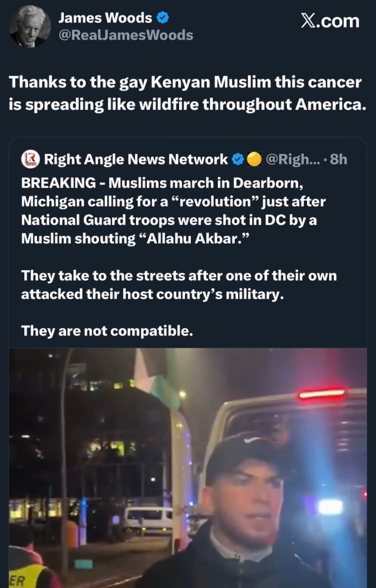Click the truncated @Righ... handle
This screenshot has height=588, width=376.
292,159
